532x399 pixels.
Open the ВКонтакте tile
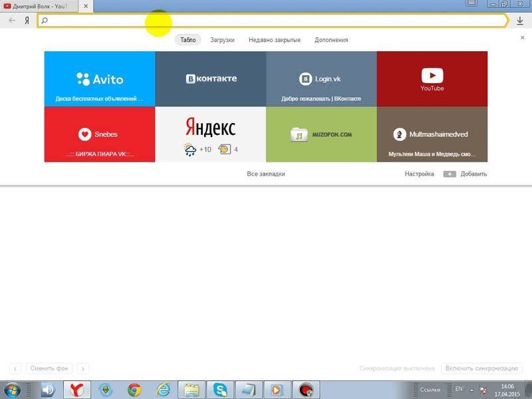point(211,78)
